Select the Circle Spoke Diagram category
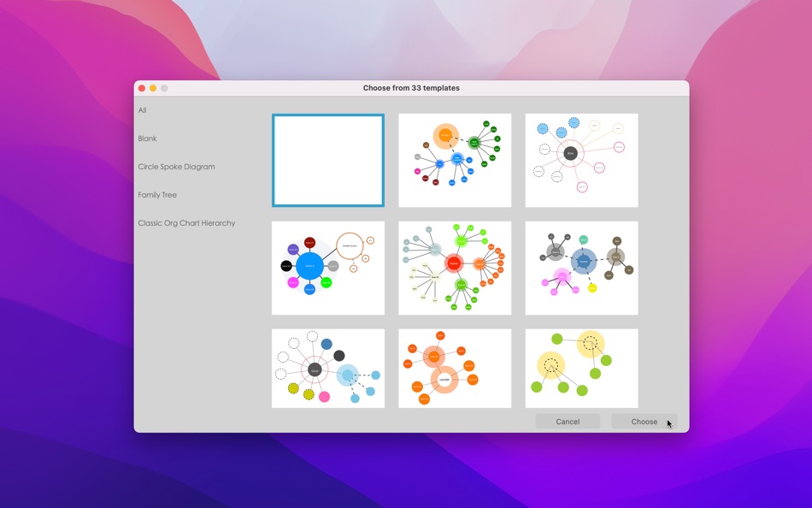The image size is (812, 508). (x=177, y=166)
